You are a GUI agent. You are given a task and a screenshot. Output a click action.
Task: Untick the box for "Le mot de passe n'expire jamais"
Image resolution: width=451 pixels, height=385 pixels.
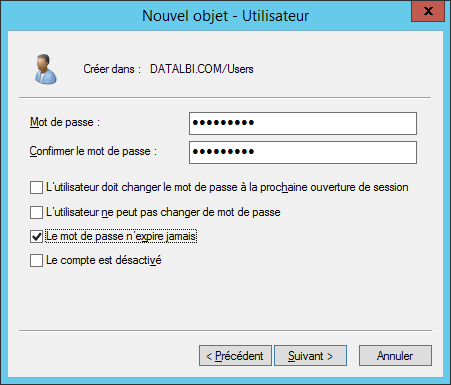tap(36, 236)
